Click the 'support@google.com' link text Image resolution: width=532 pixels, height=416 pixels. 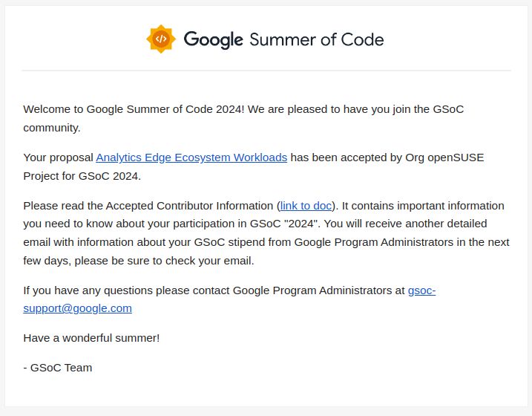coord(77,308)
